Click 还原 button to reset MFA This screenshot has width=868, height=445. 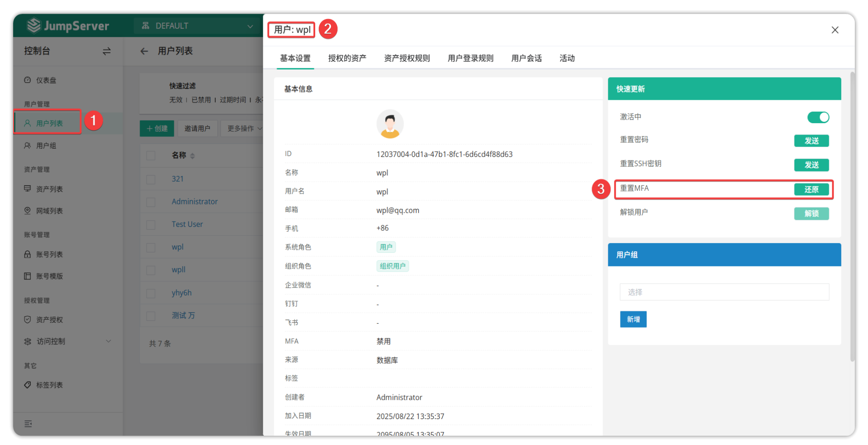(811, 190)
